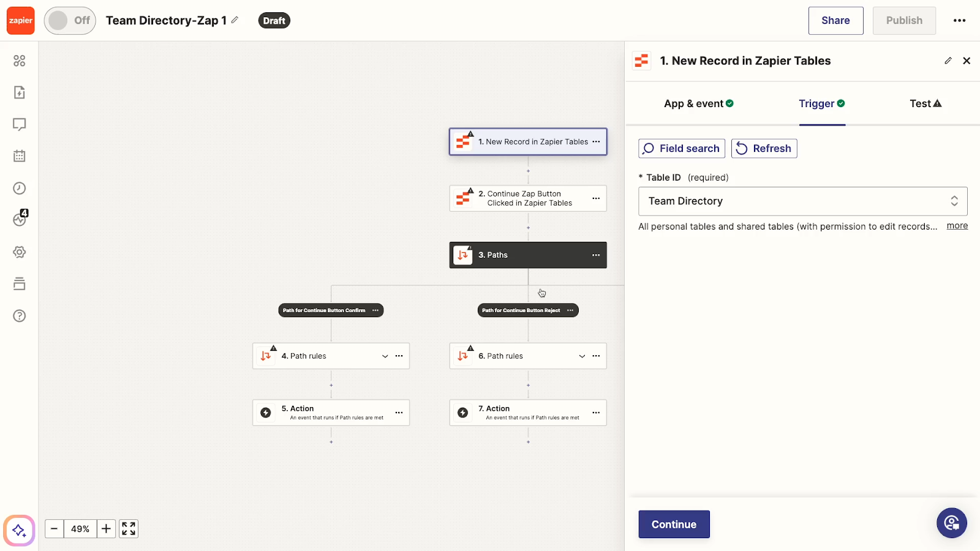Screen dimensions: 980x551
Task: Open the AI copilot sparkle icon
Action: coord(19,530)
